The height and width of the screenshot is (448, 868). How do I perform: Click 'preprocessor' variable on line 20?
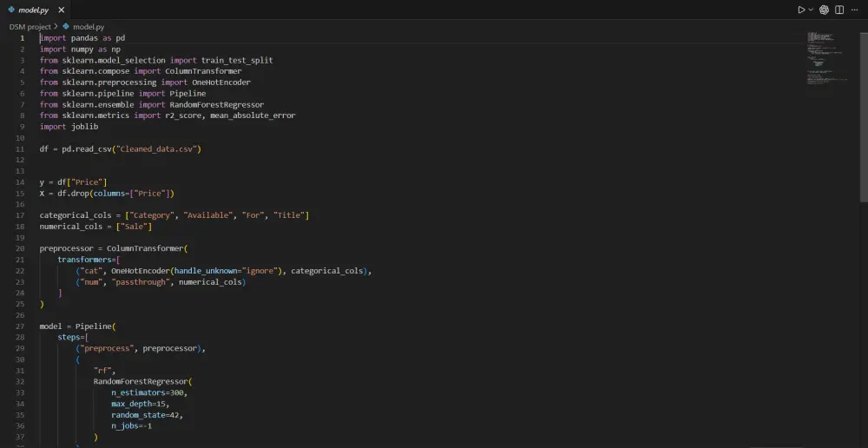pos(67,248)
